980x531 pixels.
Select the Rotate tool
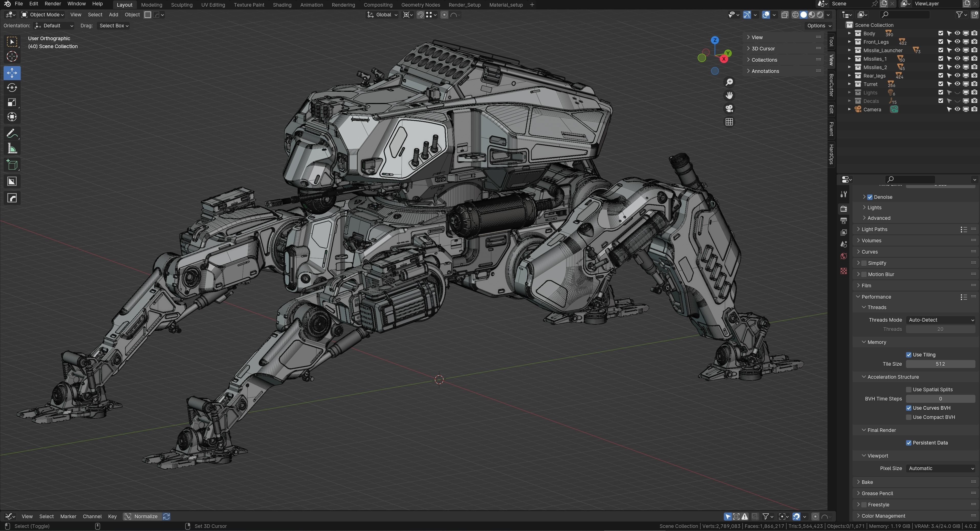[12, 88]
